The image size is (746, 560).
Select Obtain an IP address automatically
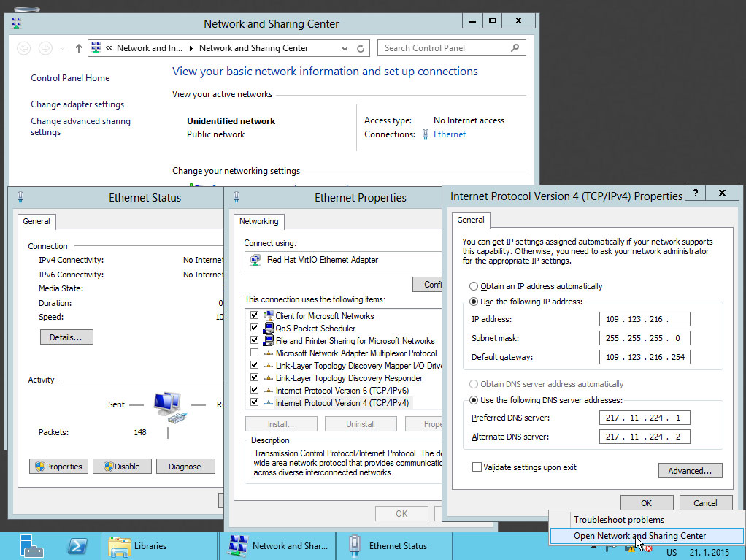pyautogui.click(x=474, y=286)
